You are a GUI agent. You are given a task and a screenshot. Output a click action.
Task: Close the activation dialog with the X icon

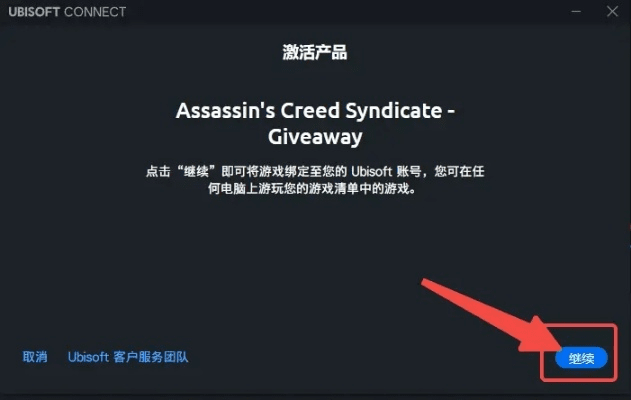612,11
